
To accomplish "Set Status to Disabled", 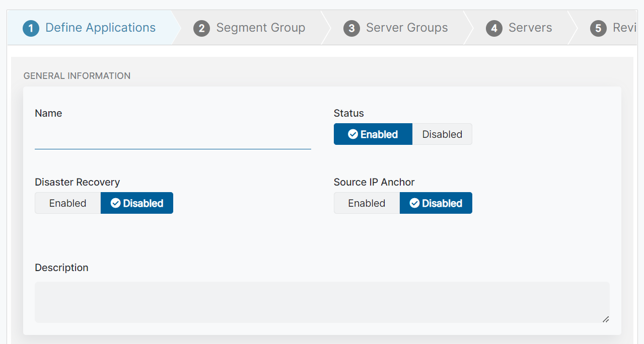I will (x=442, y=134).
